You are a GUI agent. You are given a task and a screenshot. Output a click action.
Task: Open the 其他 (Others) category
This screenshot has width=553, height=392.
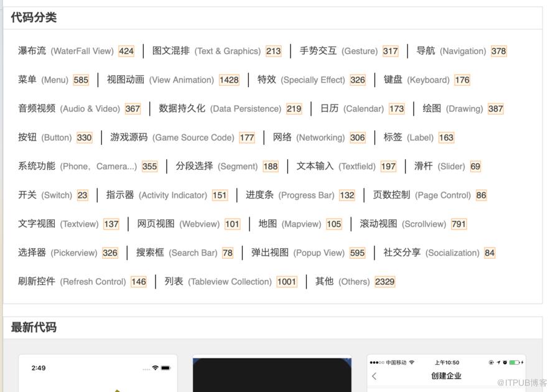[x=343, y=282]
